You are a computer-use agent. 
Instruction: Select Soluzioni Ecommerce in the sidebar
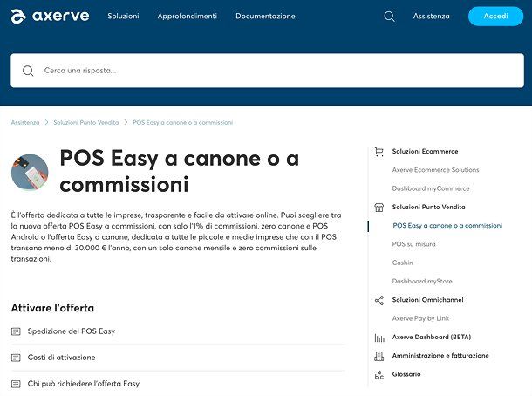click(x=425, y=152)
